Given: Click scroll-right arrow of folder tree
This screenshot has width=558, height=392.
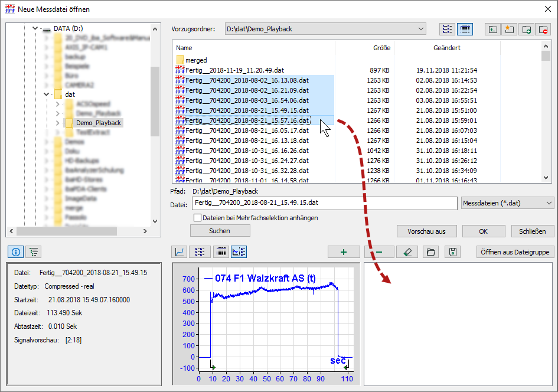Looking at the screenshot, I should tap(145, 231).
